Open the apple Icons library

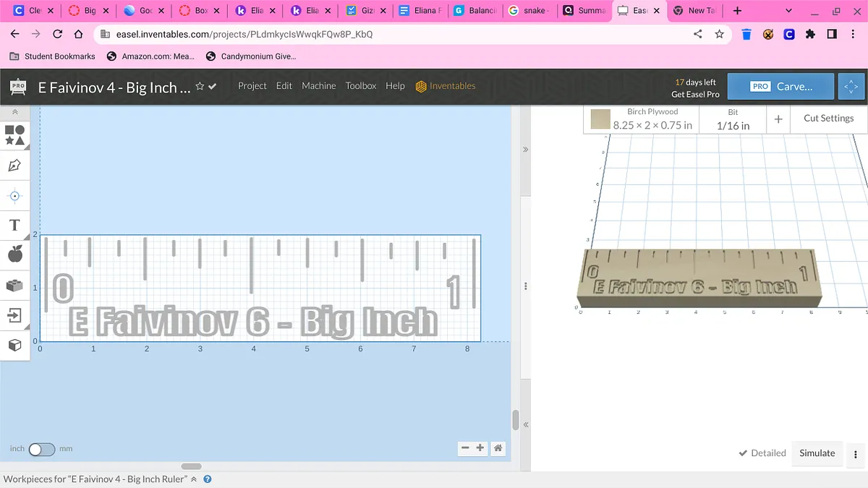pos(14,254)
